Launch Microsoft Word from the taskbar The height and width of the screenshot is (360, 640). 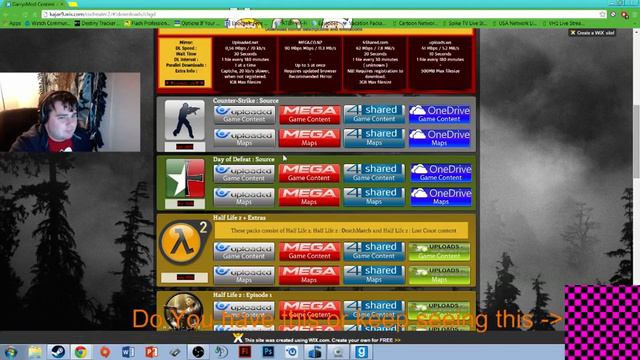click(x=128, y=352)
